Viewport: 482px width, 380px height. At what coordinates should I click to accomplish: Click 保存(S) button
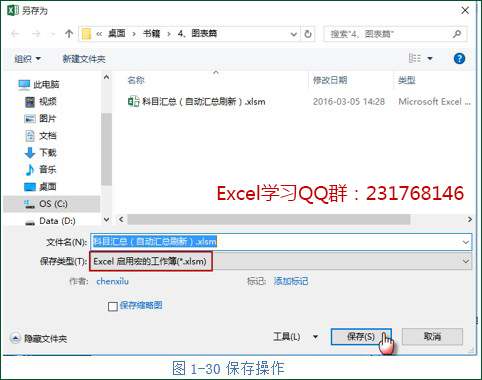pyautogui.click(x=361, y=337)
